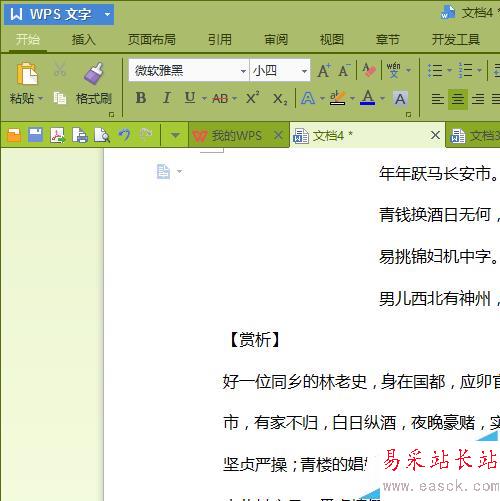Click the Copy icon beside Paste
The image size is (500, 501).
click(x=60, y=98)
